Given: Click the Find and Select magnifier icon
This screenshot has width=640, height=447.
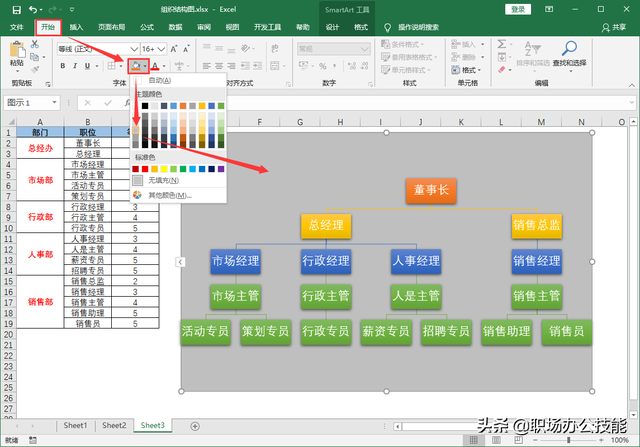Looking at the screenshot, I should 569,48.
